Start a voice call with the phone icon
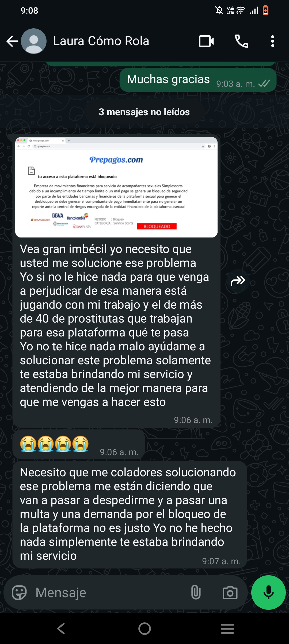 tap(241, 41)
